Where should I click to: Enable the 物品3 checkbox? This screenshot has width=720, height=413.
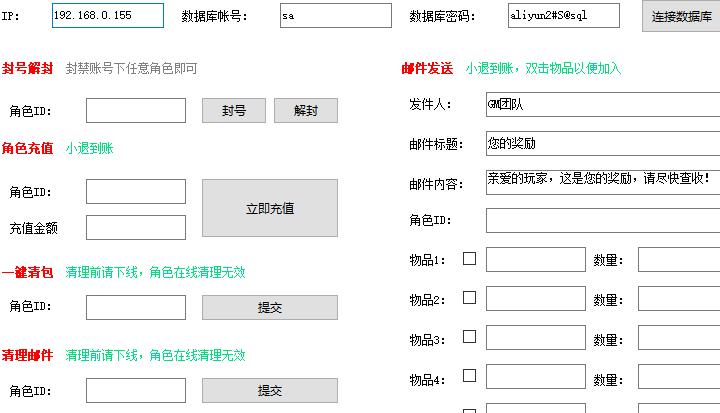pyautogui.click(x=469, y=337)
